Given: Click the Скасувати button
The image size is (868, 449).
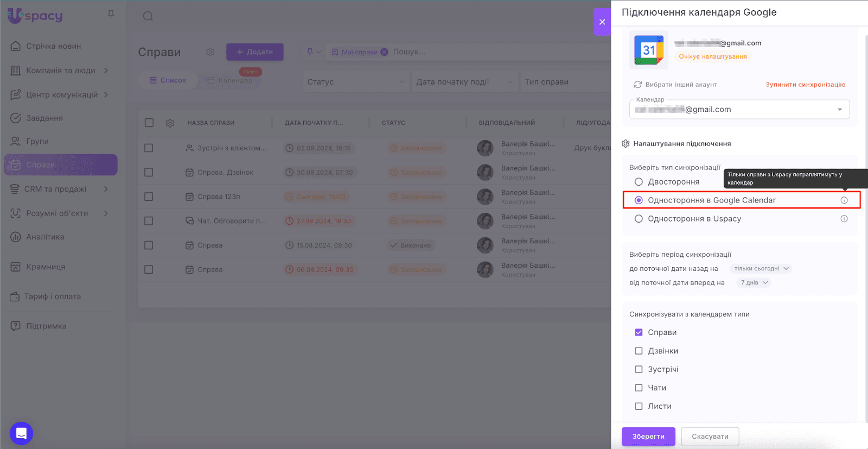Looking at the screenshot, I should [x=710, y=437].
